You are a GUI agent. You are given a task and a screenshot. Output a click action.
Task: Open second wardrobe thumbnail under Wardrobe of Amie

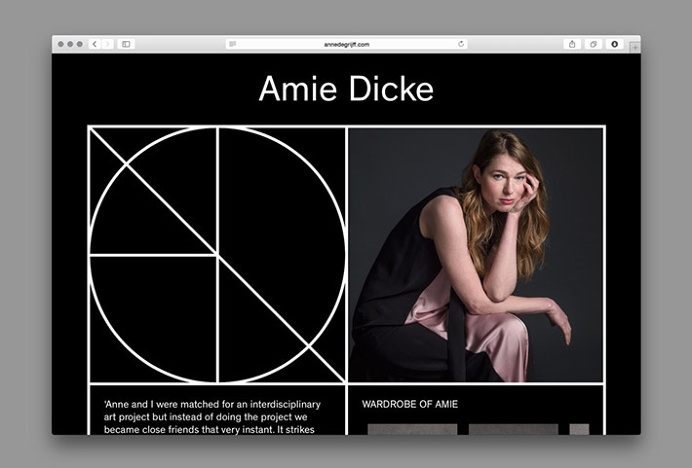[x=513, y=429]
